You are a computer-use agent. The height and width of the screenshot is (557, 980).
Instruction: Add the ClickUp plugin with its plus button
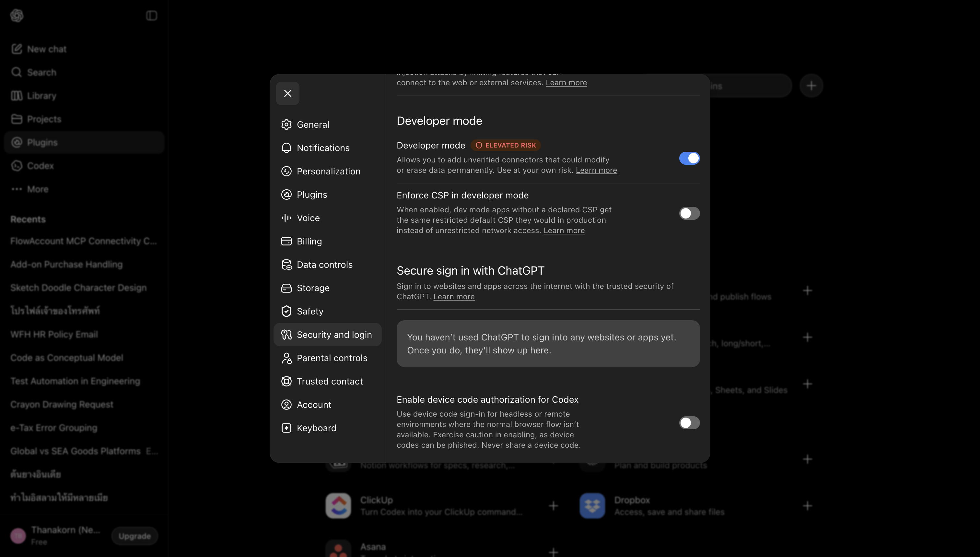tap(553, 506)
